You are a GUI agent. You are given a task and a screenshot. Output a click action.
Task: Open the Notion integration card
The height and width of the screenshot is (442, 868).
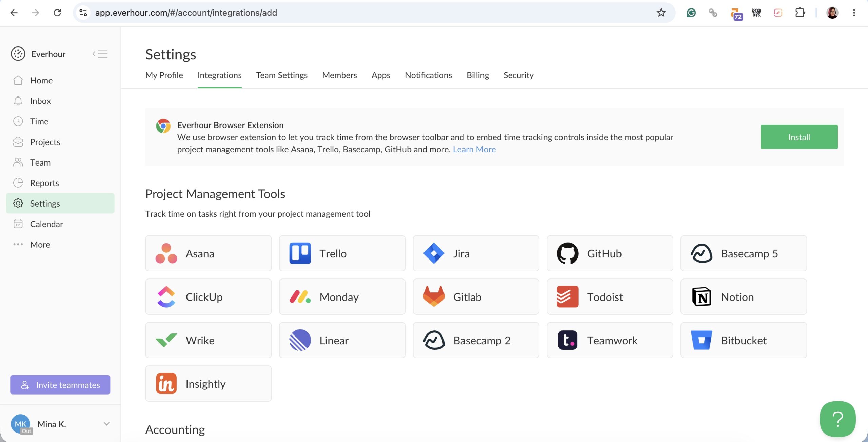click(744, 297)
